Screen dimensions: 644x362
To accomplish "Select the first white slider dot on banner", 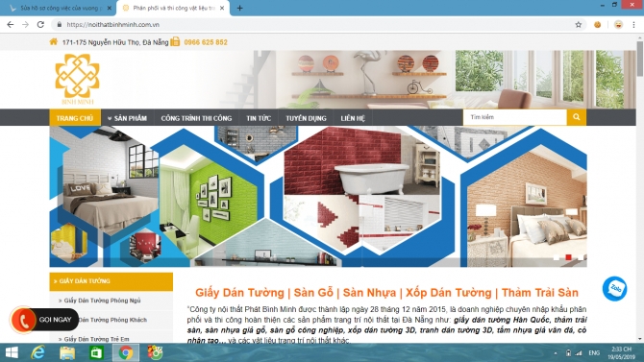I will pos(557,257).
